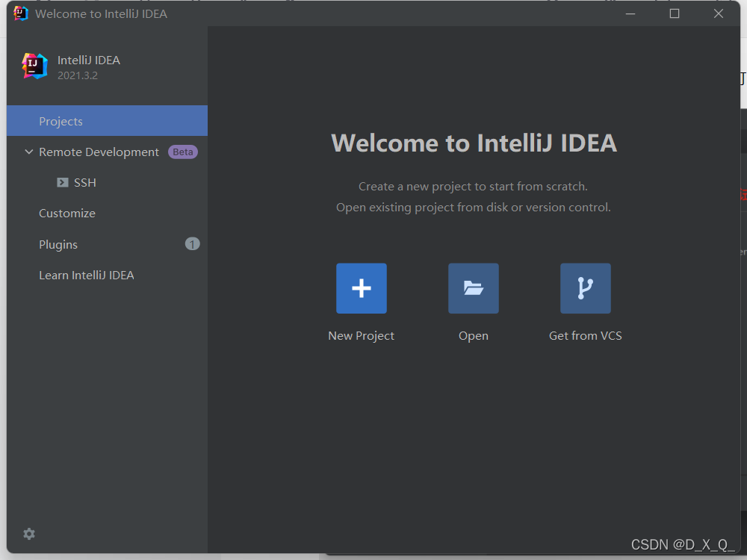The image size is (747, 560).
Task: Select the Projects tab
Action: (107, 121)
